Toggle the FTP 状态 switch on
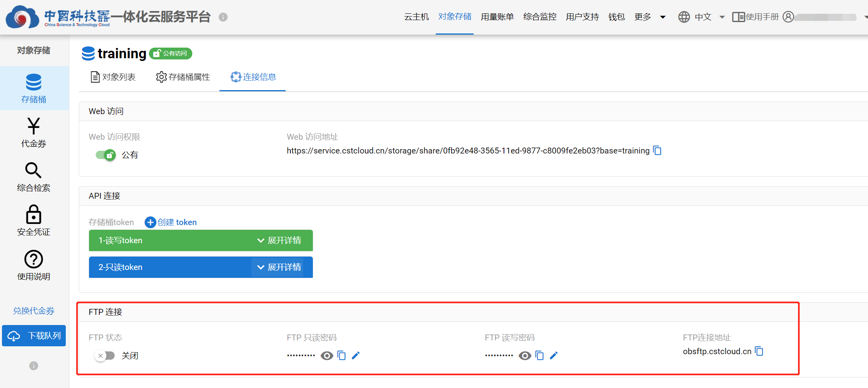 click(x=105, y=356)
